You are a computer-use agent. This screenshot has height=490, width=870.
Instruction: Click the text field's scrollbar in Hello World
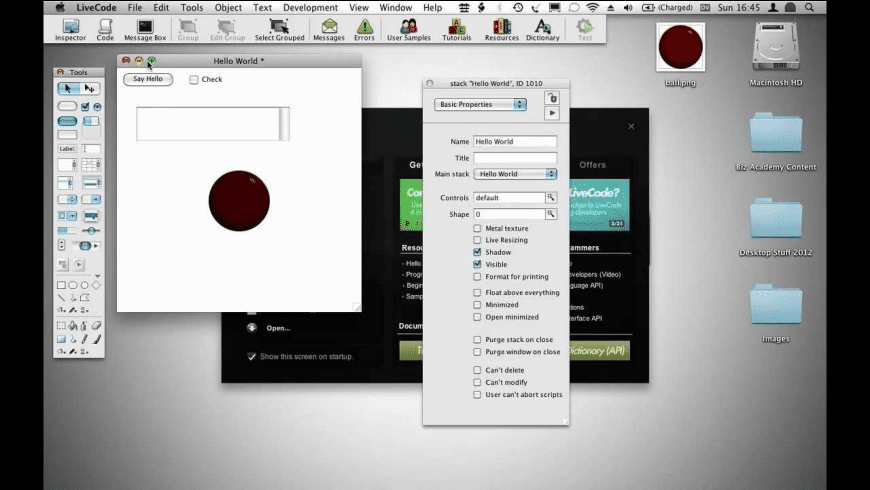(284, 124)
